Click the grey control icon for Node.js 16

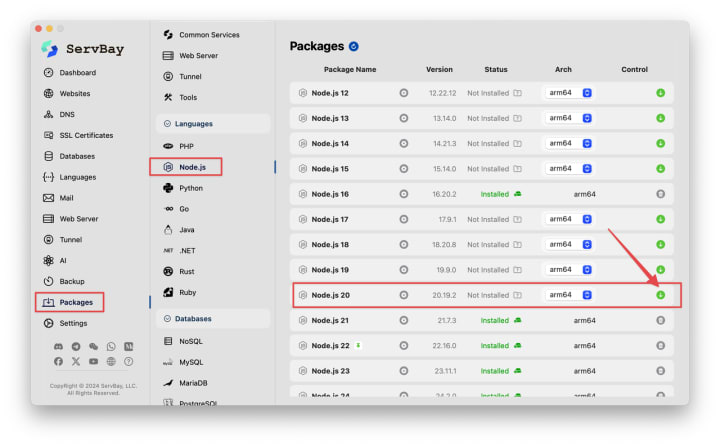(x=660, y=194)
